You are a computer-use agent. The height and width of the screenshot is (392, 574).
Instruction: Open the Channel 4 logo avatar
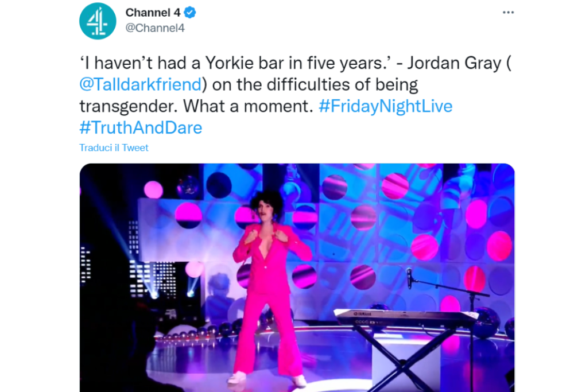pos(98,21)
